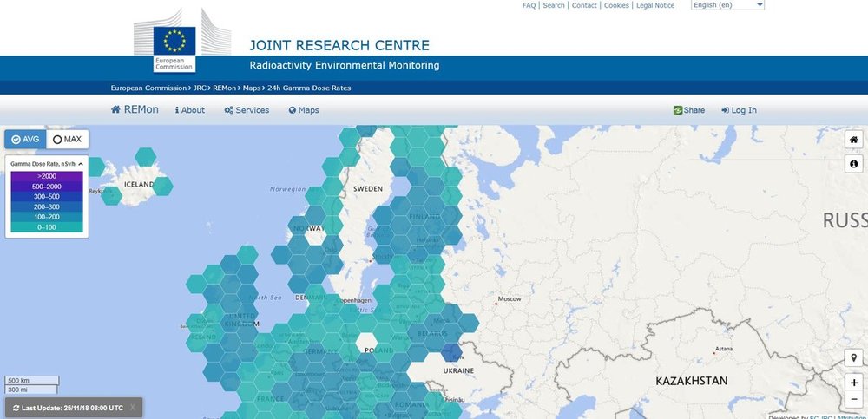Open the Services menu
Image resolution: width=868 pixels, height=419 pixels.
pyautogui.click(x=247, y=110)
